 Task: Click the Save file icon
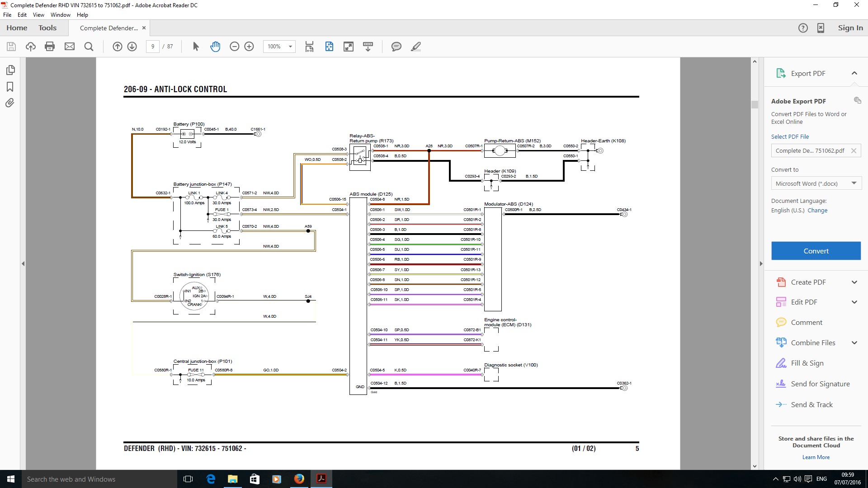coord(11,47)
